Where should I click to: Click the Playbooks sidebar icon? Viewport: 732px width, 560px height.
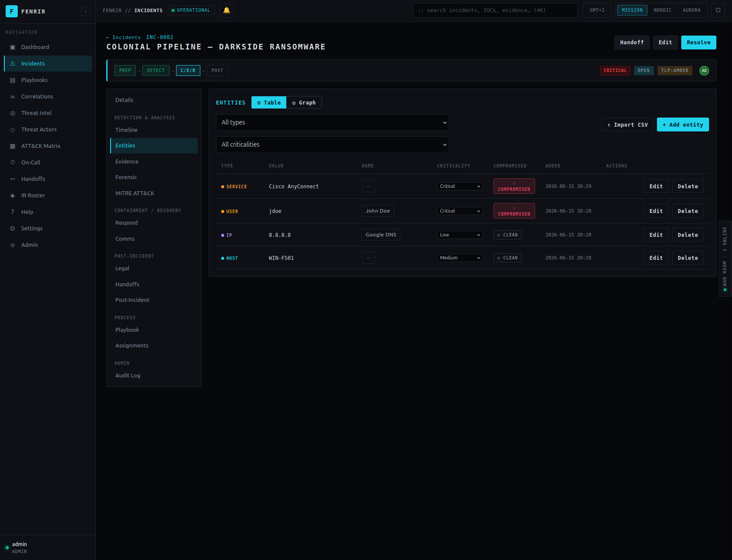(13, 80)
